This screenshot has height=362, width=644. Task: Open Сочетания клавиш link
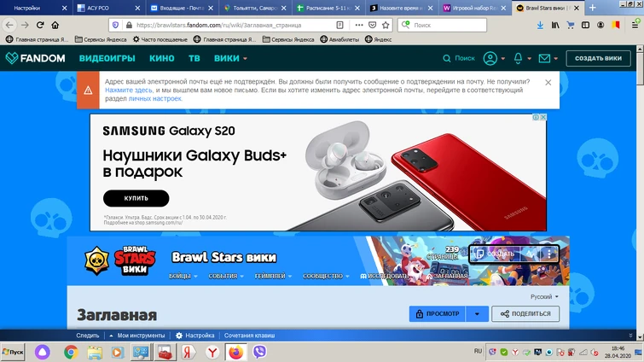click(x=249, y=336)
